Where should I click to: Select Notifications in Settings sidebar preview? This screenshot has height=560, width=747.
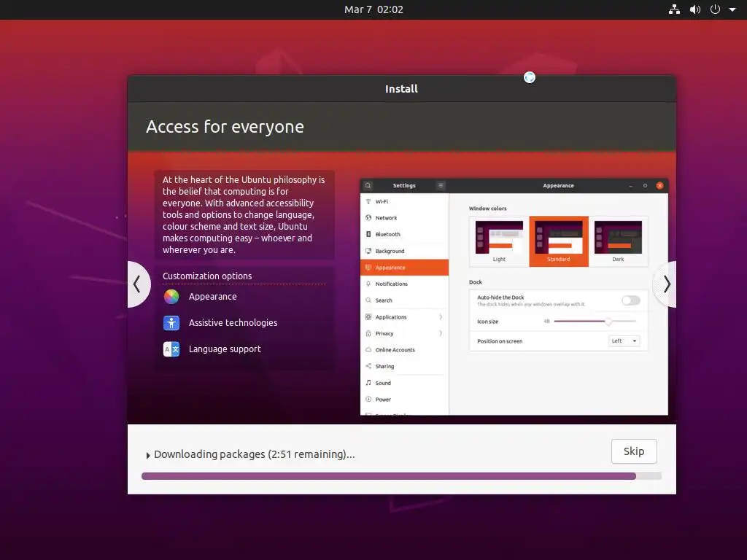(404, 284)
